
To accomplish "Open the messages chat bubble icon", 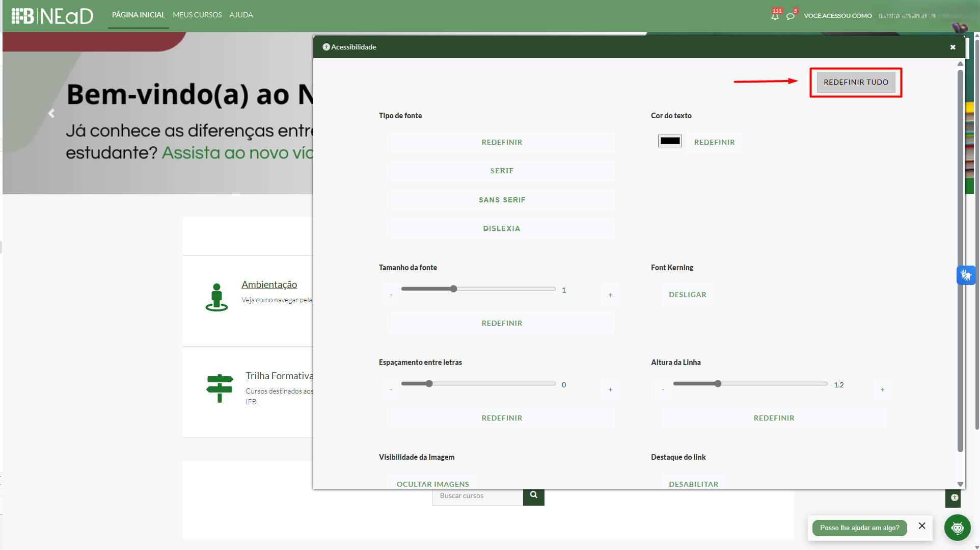I will click(x=790, y=16).
